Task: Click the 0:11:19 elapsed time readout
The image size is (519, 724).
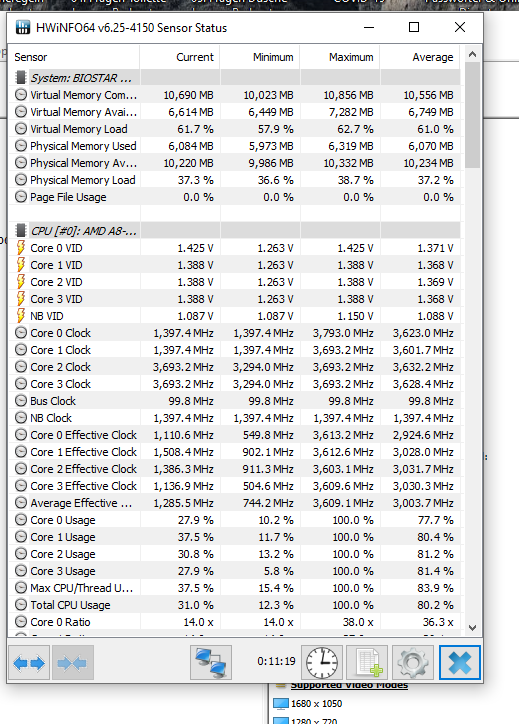Action: [x=276, y=661]
